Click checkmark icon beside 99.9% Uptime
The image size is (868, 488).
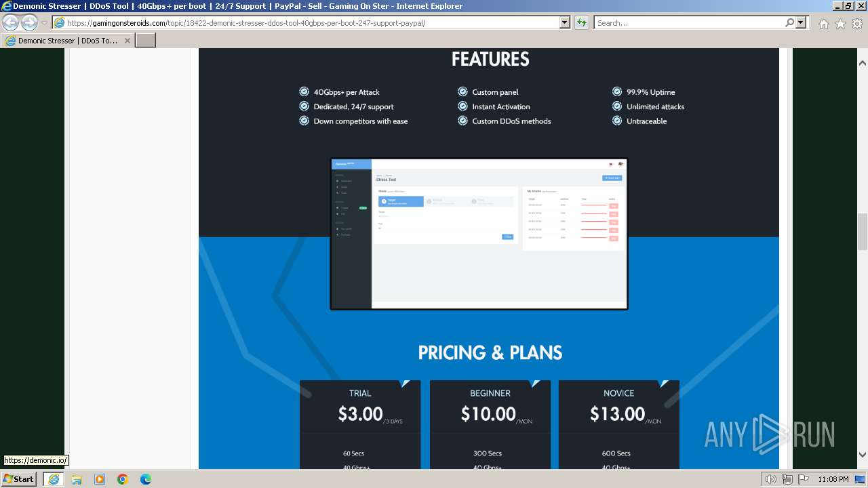pos(617,91)
